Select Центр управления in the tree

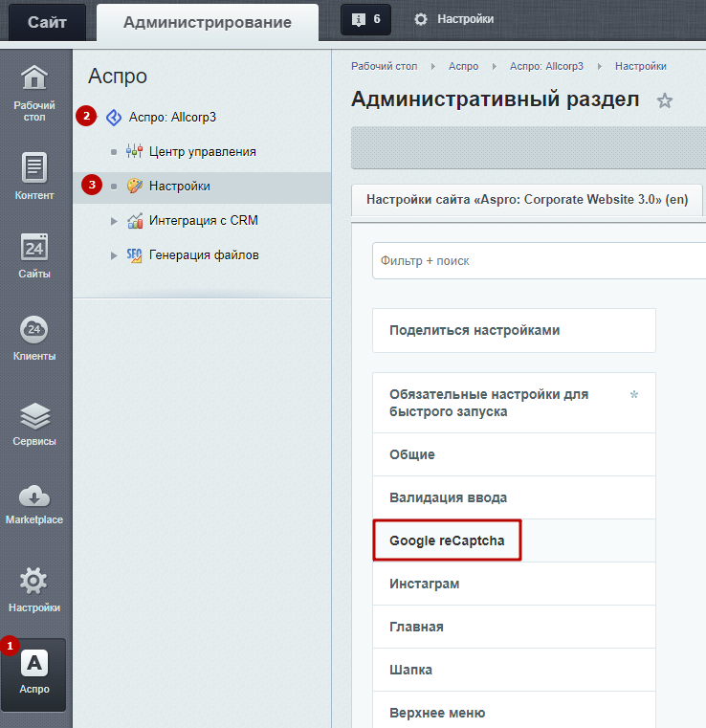click(203, 152)
